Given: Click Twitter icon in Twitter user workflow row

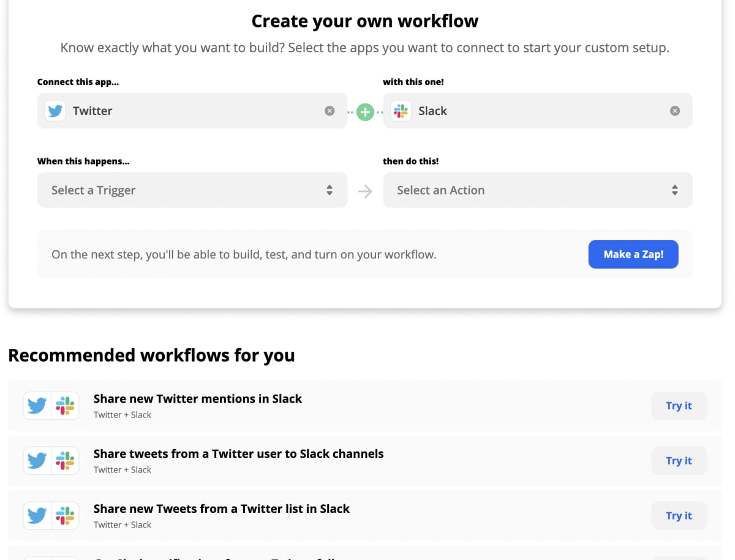Looking at the screenshot, I should tap(37, 461).
